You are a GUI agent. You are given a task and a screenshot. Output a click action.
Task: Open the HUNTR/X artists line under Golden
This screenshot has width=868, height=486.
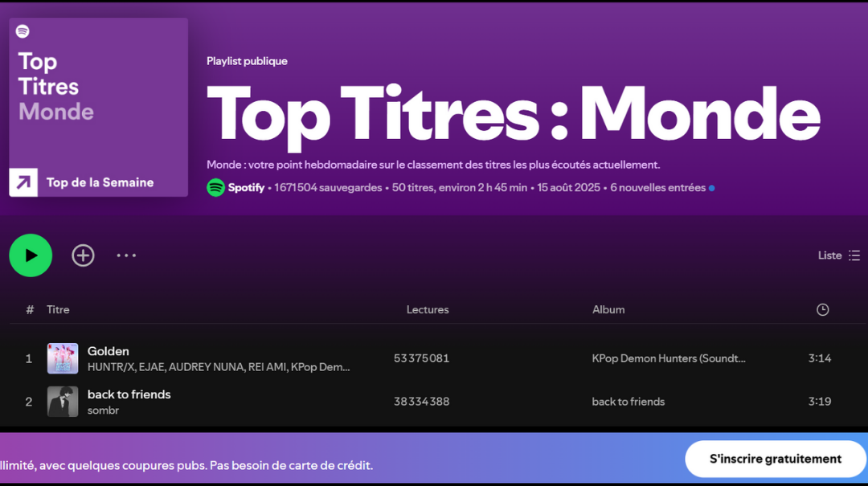(x=219, y=367)
